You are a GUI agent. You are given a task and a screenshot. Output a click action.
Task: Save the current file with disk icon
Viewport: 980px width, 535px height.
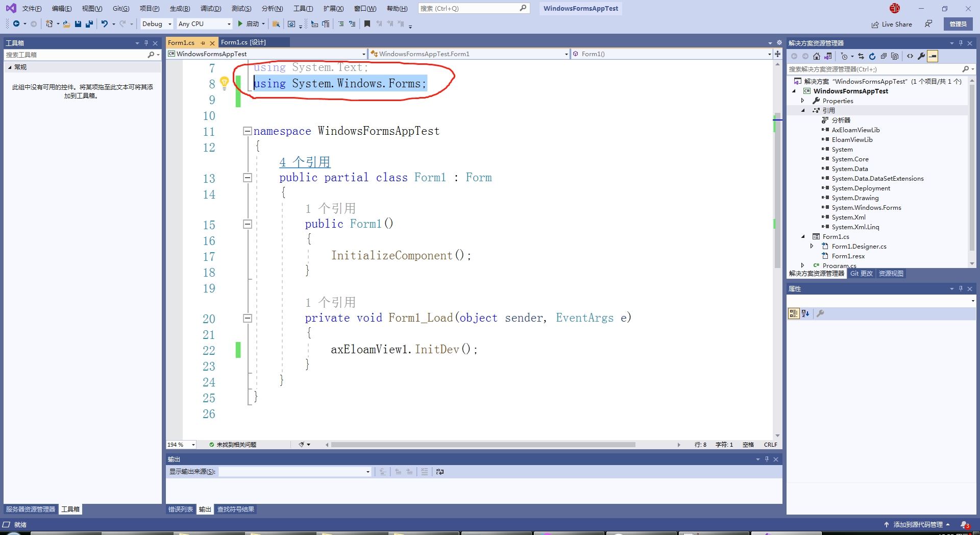[78, 23]
